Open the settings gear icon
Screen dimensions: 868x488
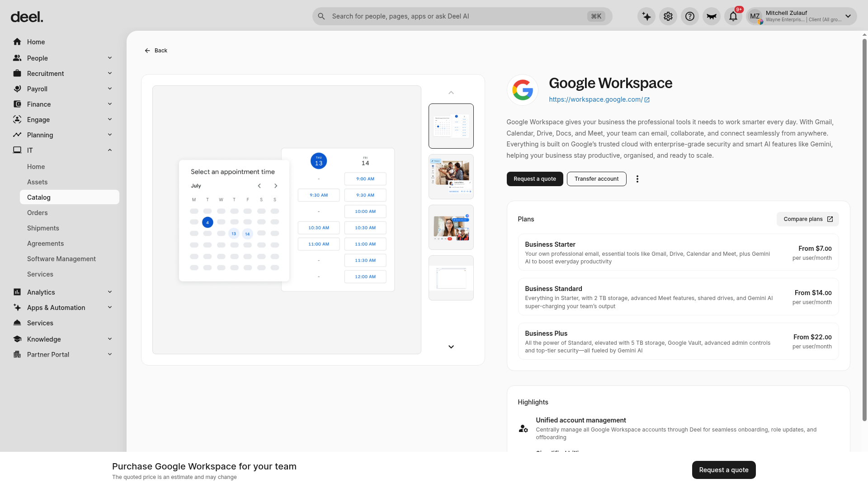point(668,17)
